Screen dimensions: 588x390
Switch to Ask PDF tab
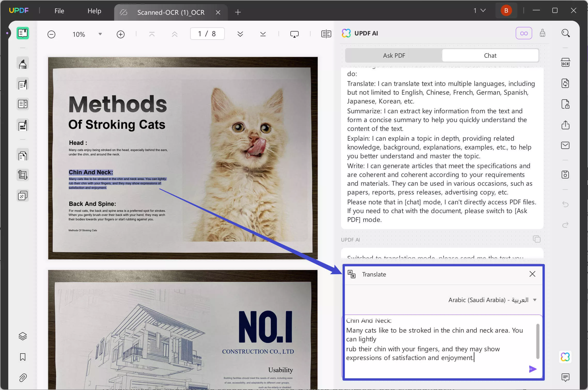tap(393, 55)
